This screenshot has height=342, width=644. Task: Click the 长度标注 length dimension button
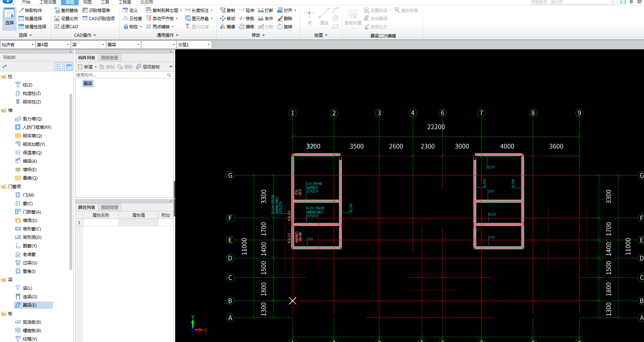pyautogui.click(x=199, y=10)
